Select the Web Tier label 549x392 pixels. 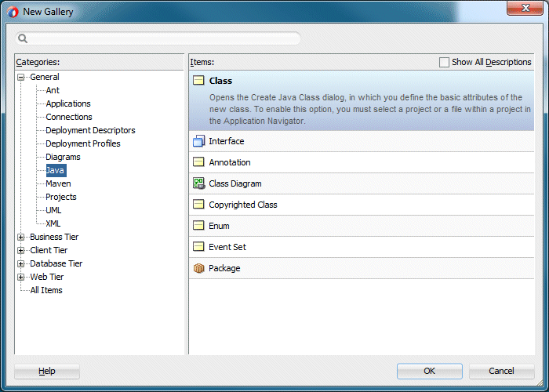[46, 277]
